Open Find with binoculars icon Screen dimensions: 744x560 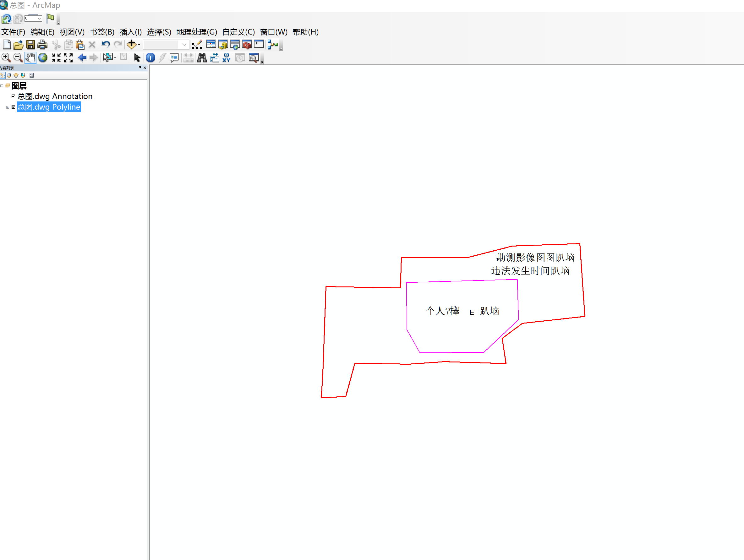[202, 58]
